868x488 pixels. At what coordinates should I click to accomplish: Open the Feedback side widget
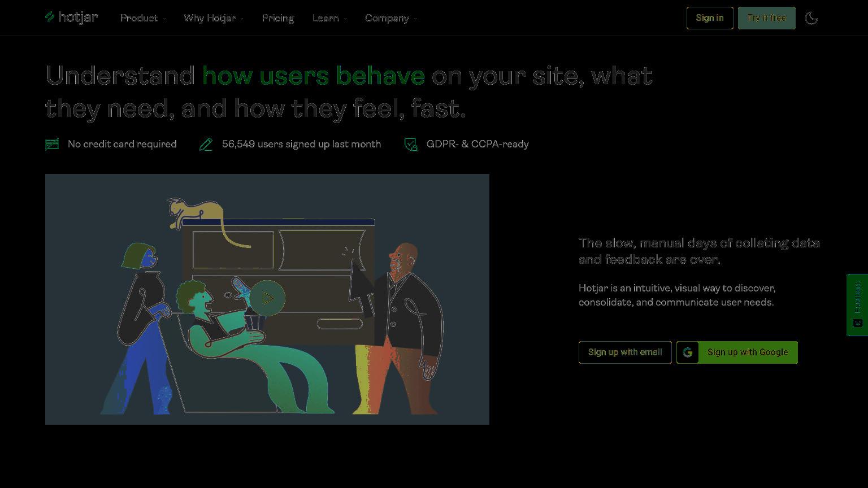[857, 305]
